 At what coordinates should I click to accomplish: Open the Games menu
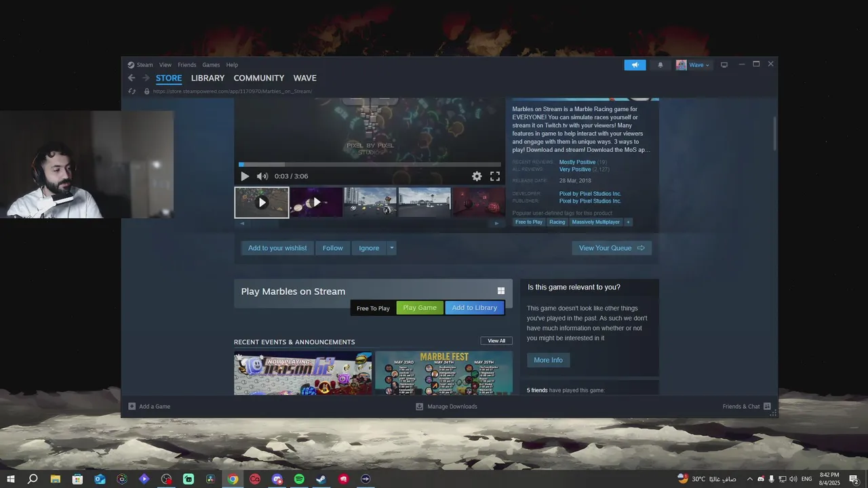pos(211,65)
